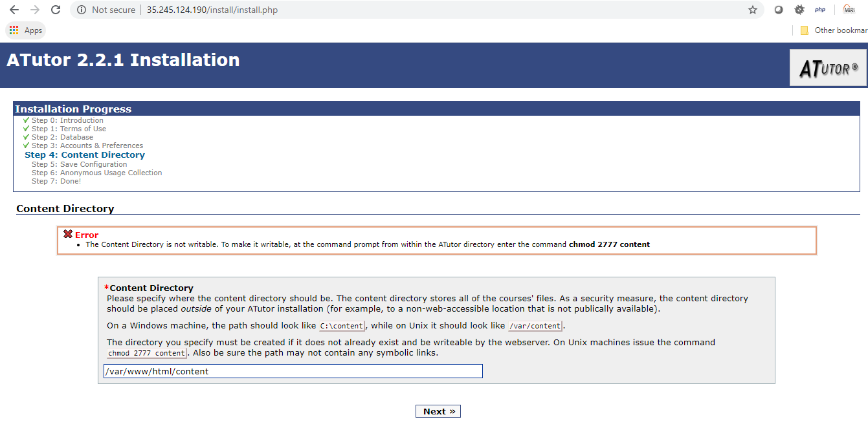
Task: Reload the installation page
Action: (x=56, y=10)
